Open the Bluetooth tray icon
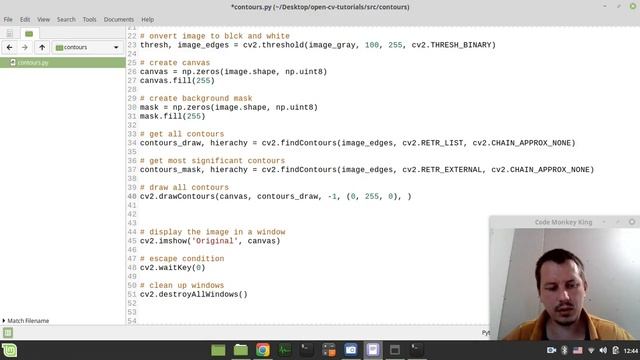Screen dimensions: 640x360 coord(564,350)
